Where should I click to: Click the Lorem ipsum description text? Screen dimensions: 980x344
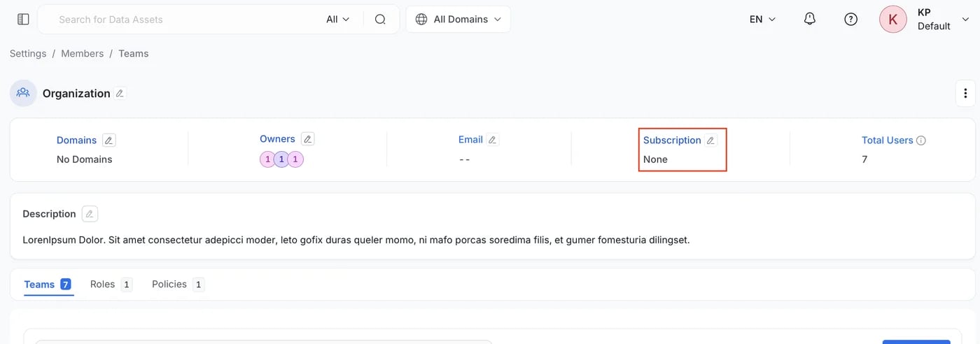356,240
